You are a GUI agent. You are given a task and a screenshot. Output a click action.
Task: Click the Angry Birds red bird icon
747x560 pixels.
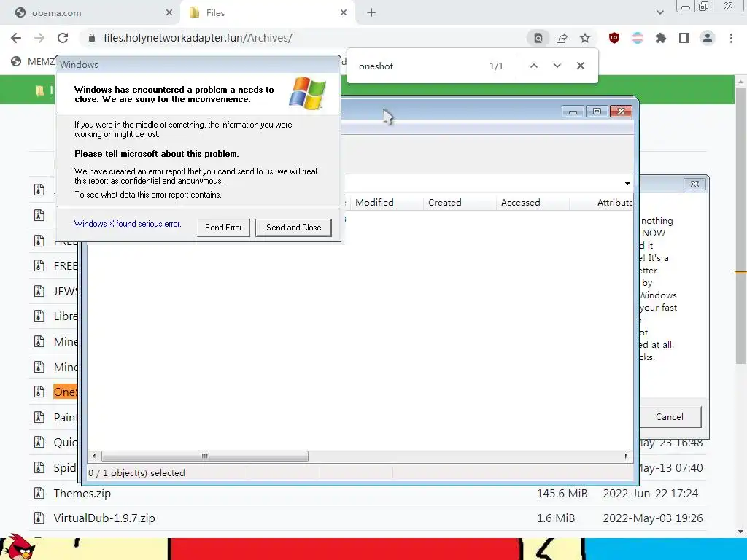click(x=18, y=547)
